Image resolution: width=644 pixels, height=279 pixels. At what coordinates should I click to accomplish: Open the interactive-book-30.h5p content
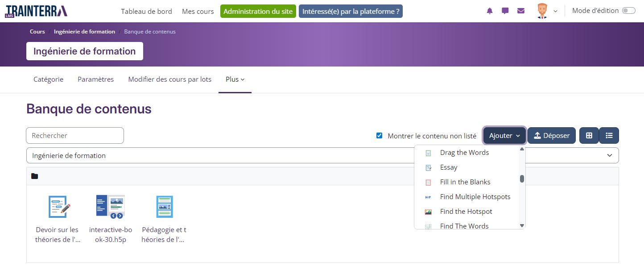point(110,207)
